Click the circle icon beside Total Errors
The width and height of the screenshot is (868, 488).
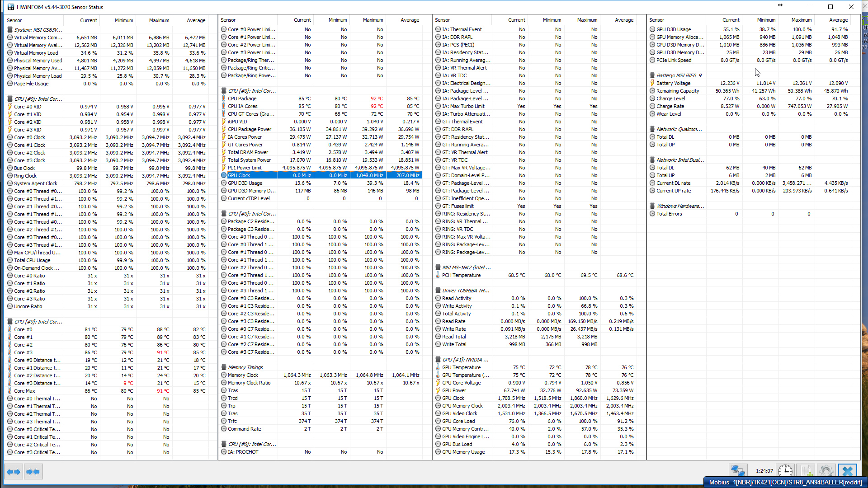(x=652, y=214)
